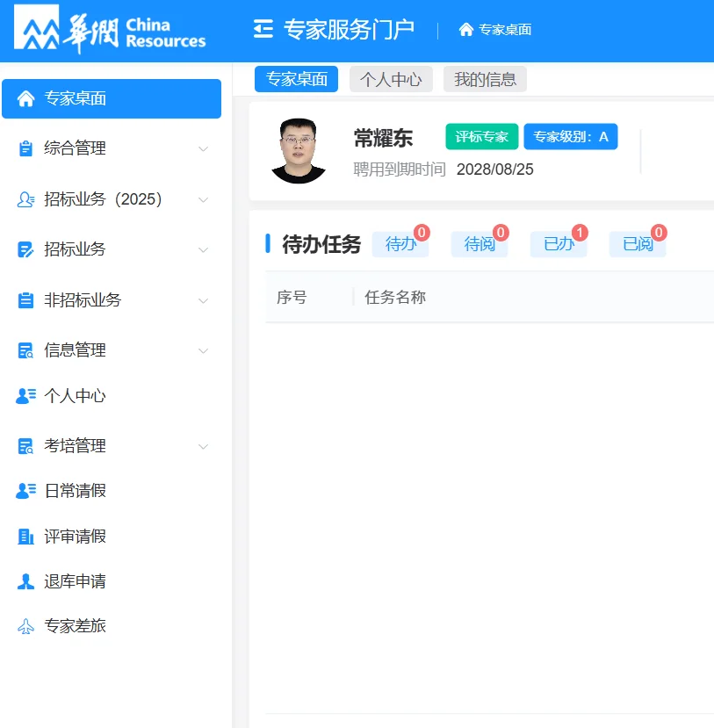Click the home icon beside 专家桌面 breadcrumb
Image resolution: width=714 pixels, height=728 pixels.
pos(465,29)
